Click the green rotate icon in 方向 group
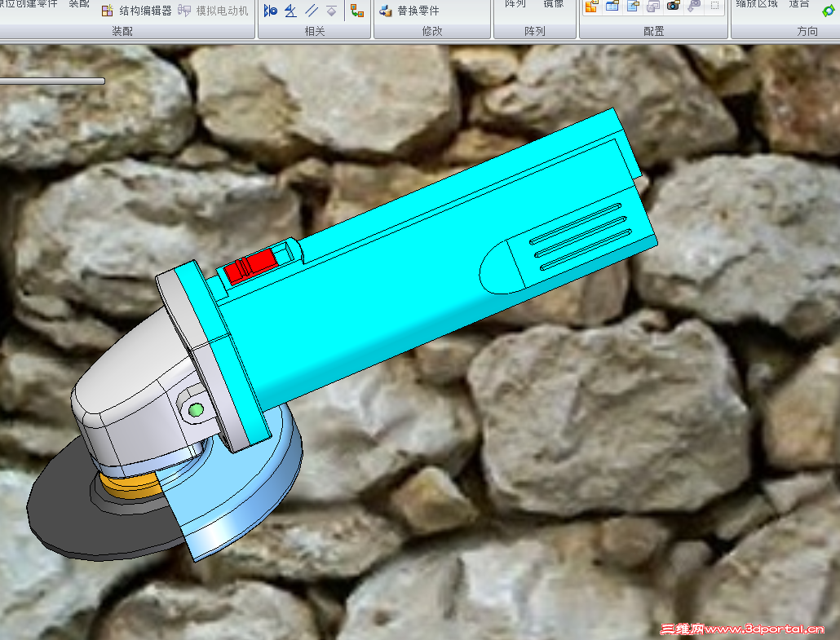840x640 pixels. (827, 11)
